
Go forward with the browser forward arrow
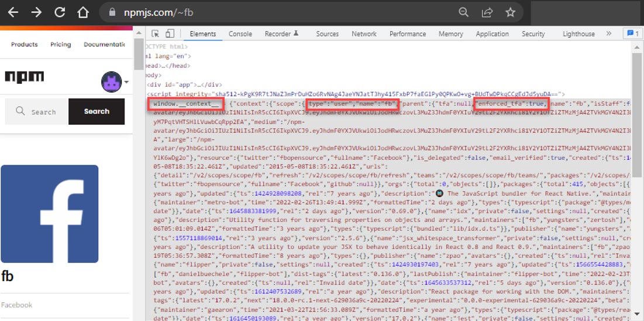tap(36, 12)
